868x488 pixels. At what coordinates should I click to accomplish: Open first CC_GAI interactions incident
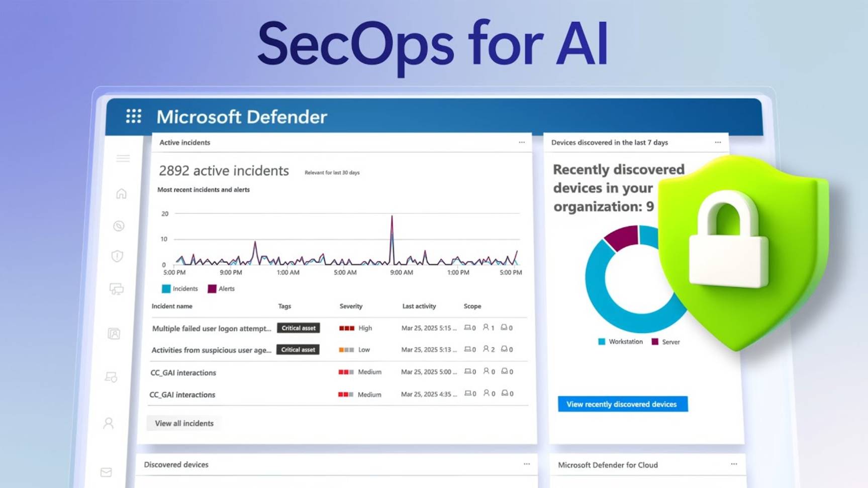pyautogui.click(x=183, y=372)
